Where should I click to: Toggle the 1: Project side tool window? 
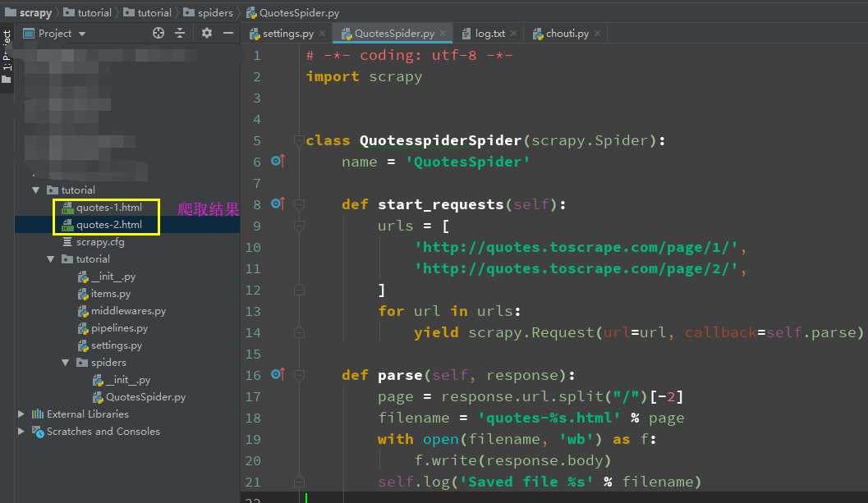[7, 57]
